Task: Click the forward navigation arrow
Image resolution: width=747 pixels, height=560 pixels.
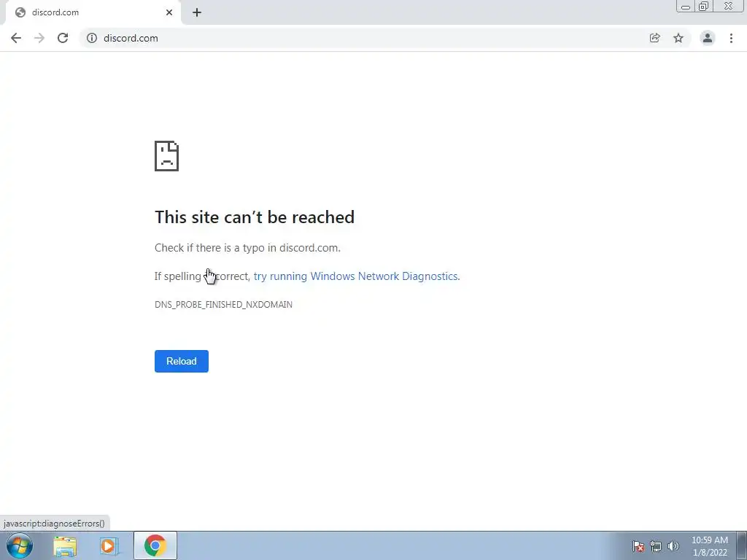Action: [x=39, y=38]
